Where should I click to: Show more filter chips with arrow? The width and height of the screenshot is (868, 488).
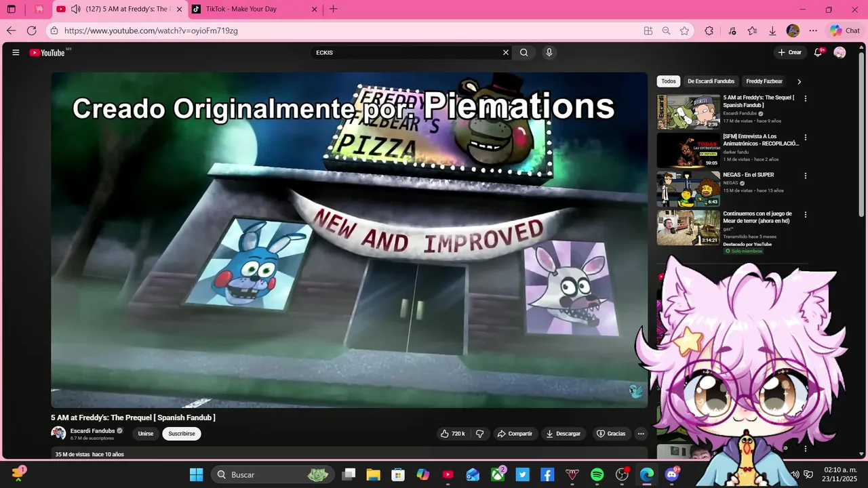click(799, 81)
